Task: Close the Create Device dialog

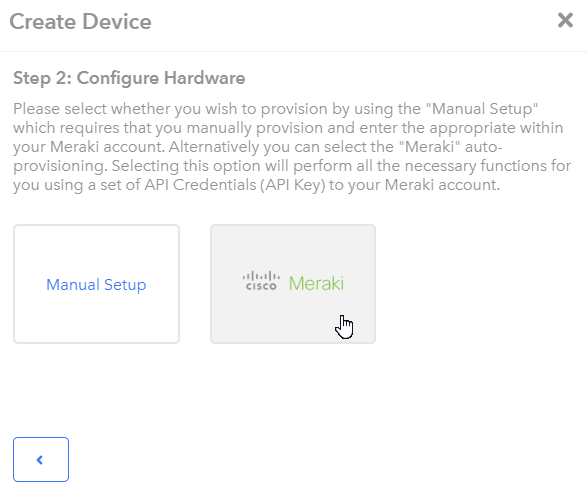Action: (x=565, y=20)
